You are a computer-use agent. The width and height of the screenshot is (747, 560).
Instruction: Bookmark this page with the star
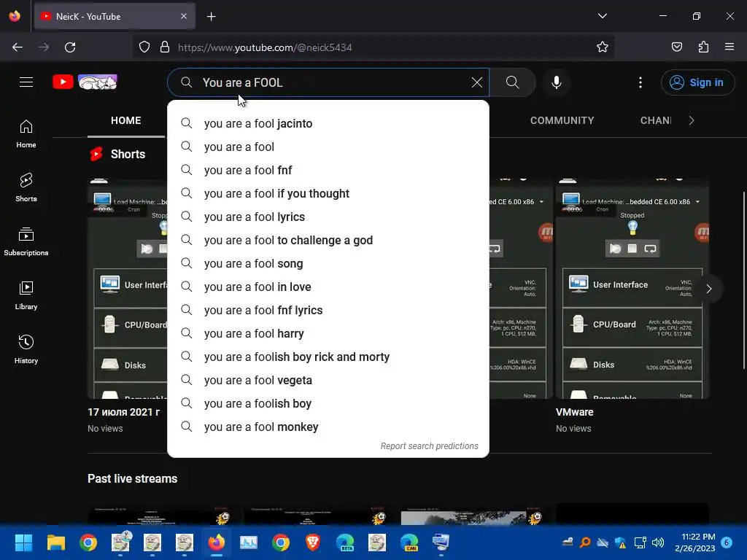click(602, 47)
